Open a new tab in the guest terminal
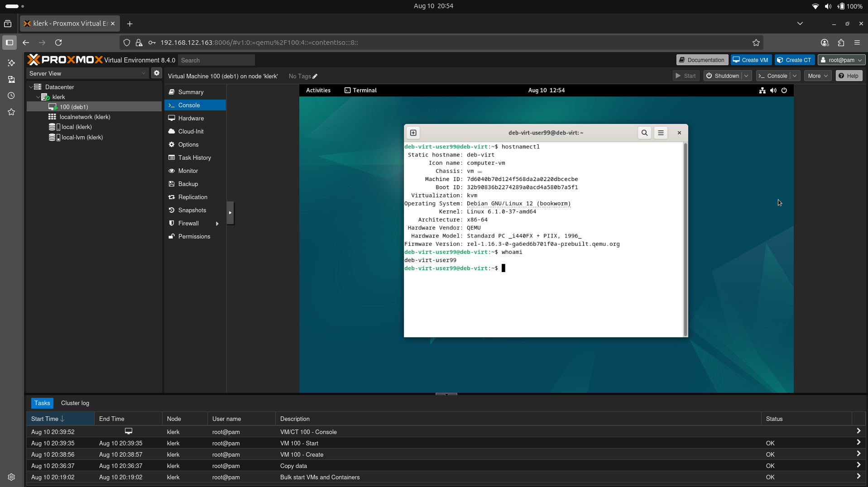Viewport: 868px width, 487px height. tap(413, 133)
